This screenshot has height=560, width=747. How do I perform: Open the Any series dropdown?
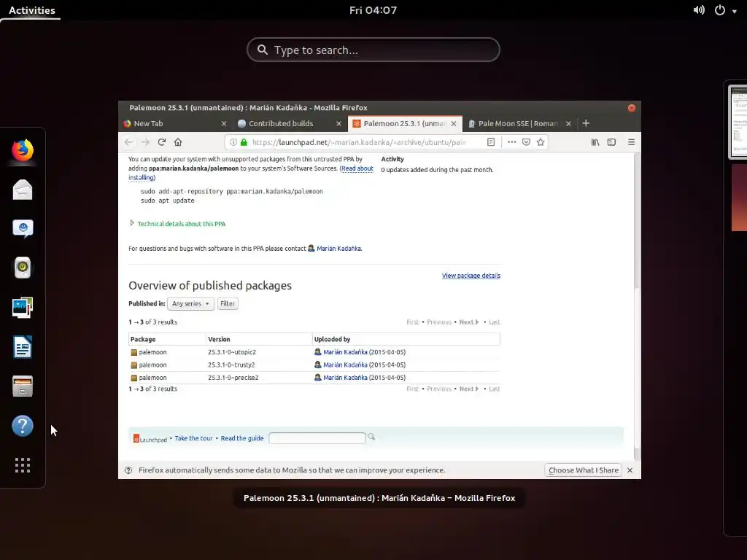tap(190, 304)
